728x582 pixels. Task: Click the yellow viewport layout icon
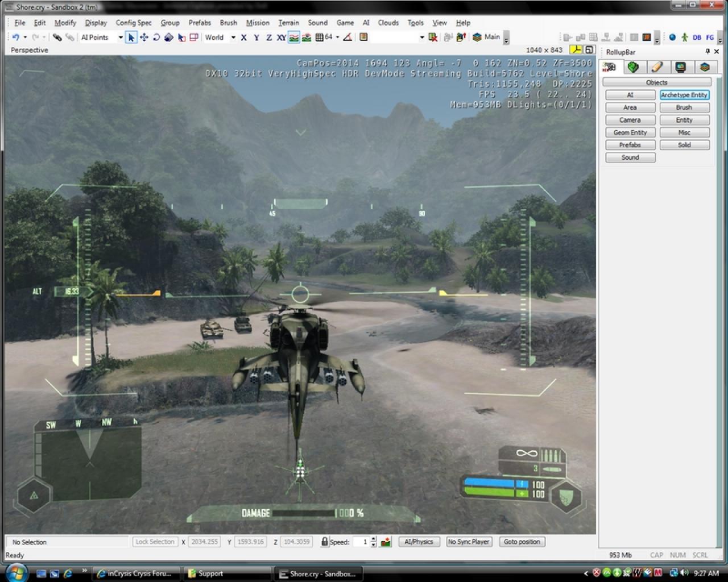click(x=576, y=50)
